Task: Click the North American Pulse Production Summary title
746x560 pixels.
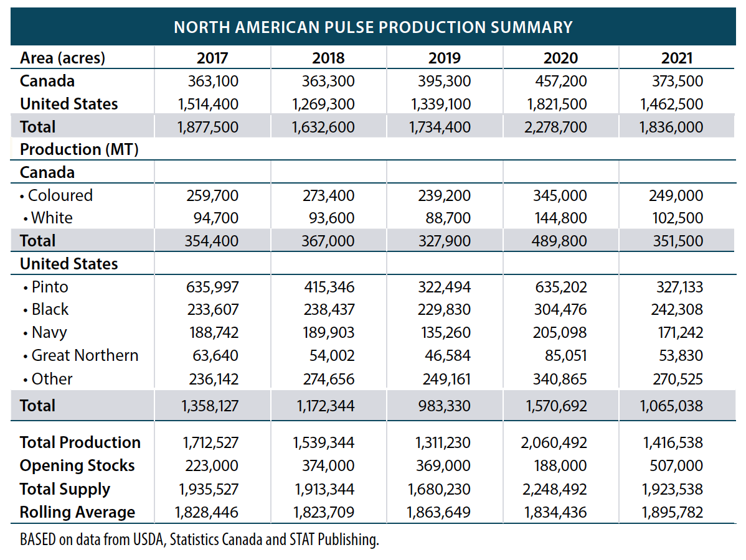Action: [x=372, y=27]
